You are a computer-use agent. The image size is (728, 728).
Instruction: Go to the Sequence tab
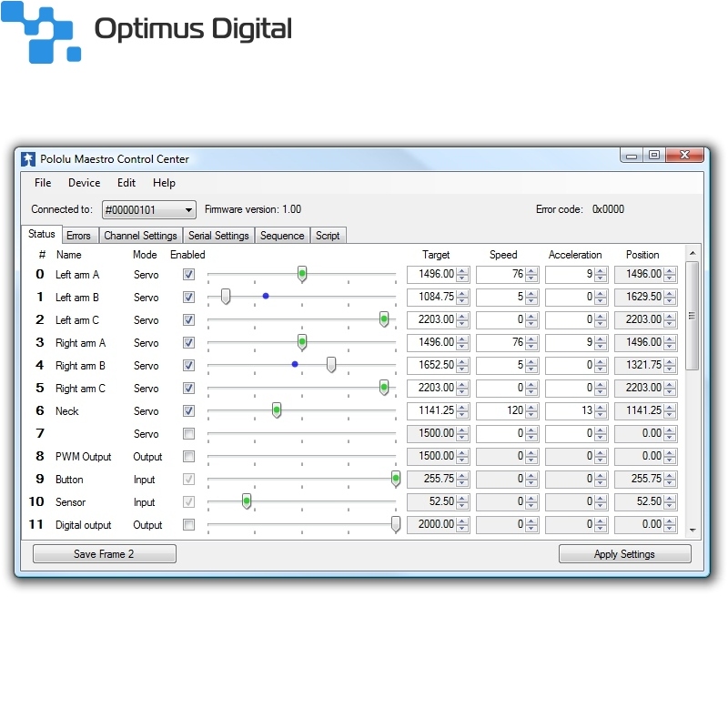[x=282, y=236]
